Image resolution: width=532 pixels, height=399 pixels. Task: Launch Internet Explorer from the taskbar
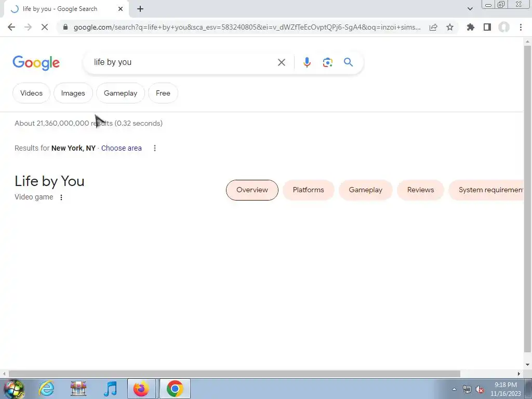tap(46, 389)
